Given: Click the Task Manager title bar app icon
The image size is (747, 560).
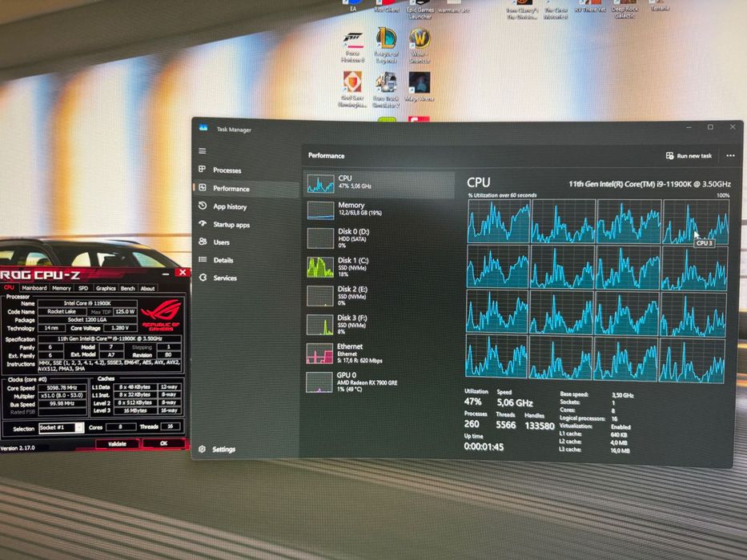Looking at the screenshot, I should [x=203, y=128].
